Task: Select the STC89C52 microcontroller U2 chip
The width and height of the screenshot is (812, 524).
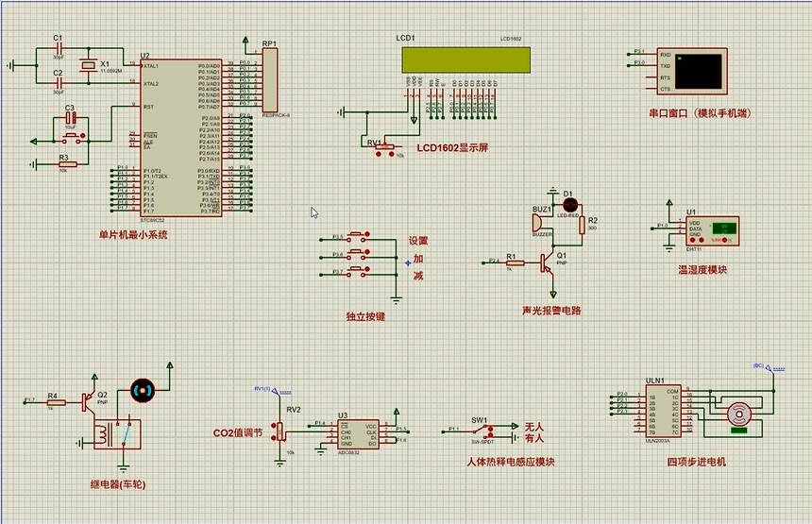Action: 180,138
